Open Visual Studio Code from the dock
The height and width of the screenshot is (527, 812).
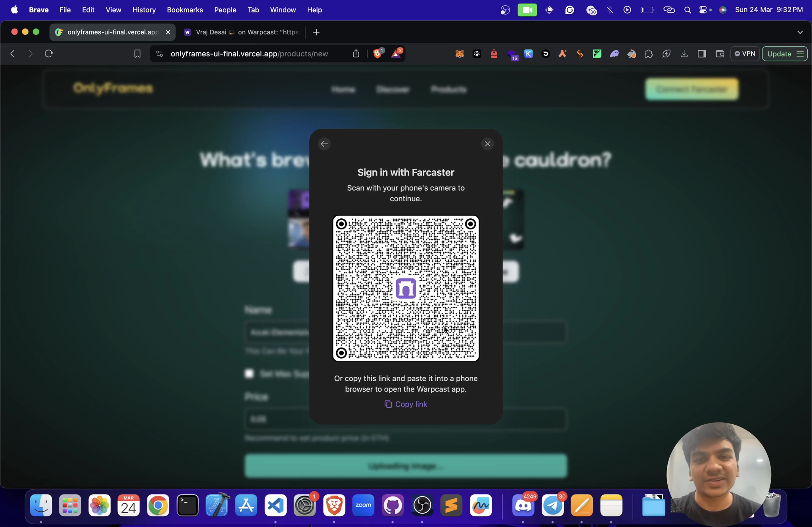276,505
